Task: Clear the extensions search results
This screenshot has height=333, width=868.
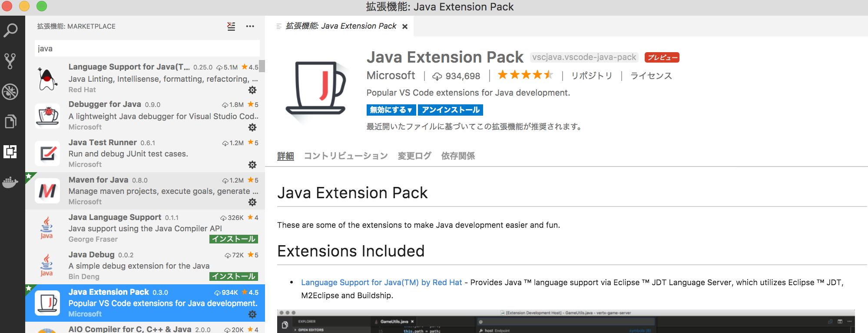Action: [231, 27]
